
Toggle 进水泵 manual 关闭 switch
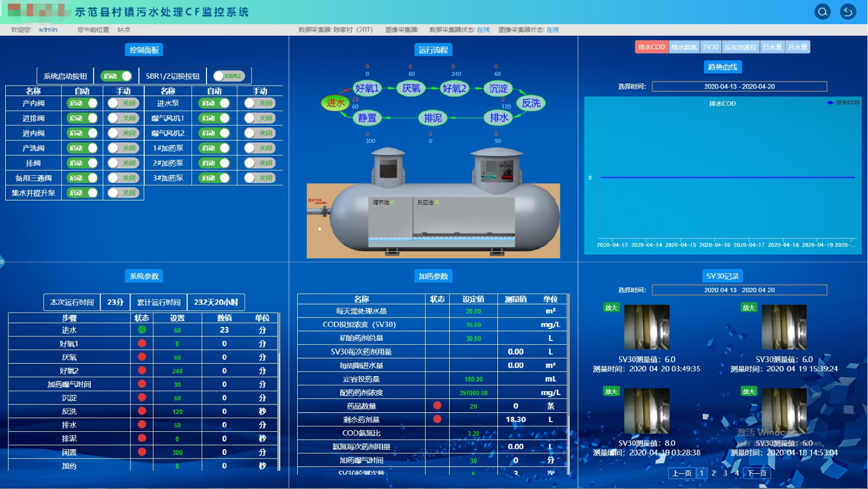point(259,103)
